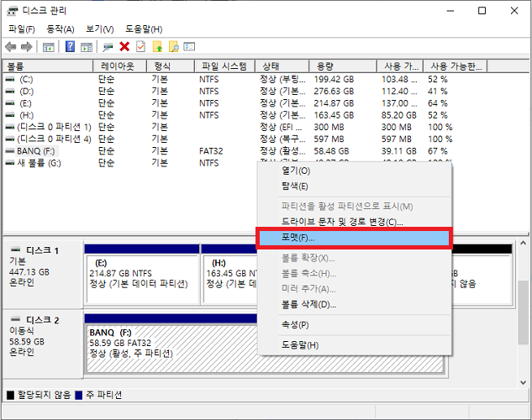Sort by the 파일 시스템 column header

[224, 66]
